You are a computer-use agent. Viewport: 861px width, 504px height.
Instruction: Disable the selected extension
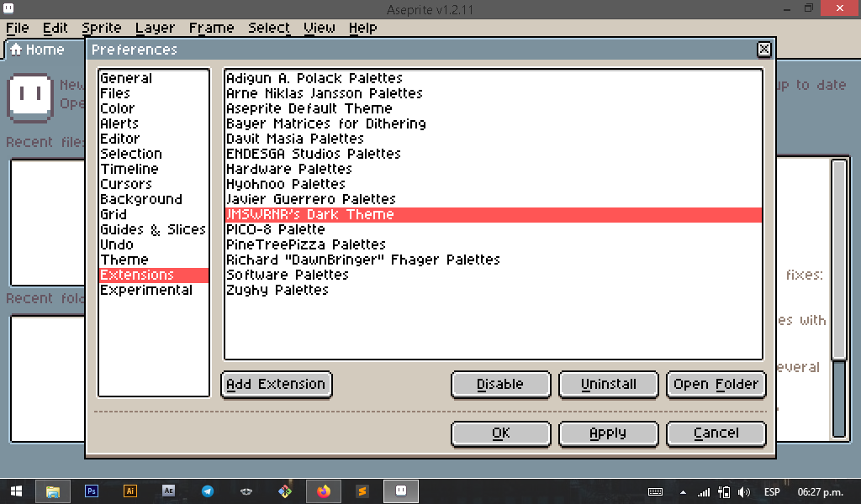499,384
